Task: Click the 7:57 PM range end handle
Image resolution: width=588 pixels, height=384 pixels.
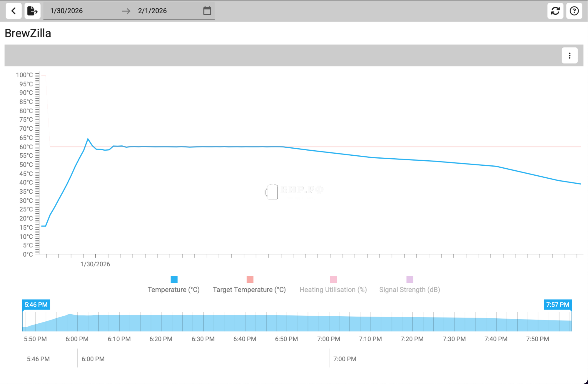Action: coord(557,305)
